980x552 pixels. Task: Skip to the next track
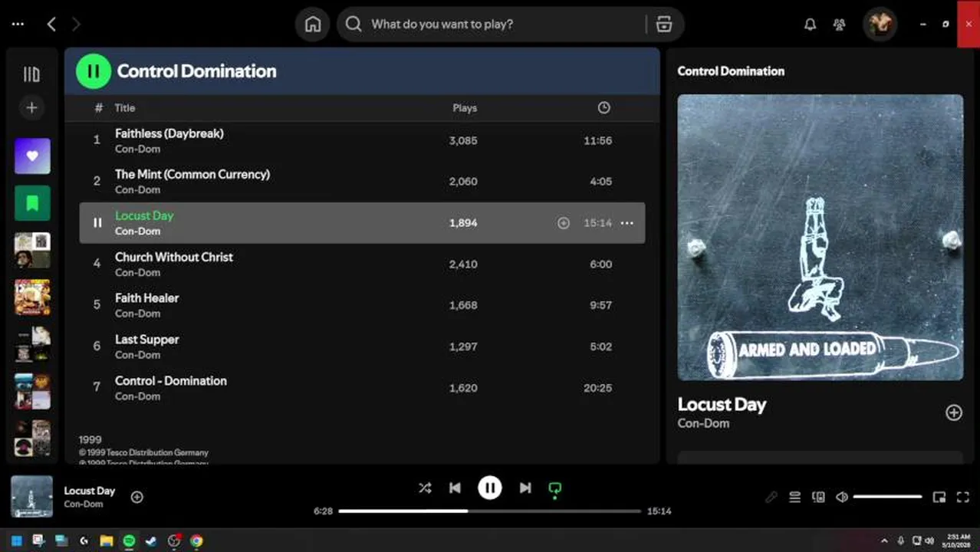(525, 488)
